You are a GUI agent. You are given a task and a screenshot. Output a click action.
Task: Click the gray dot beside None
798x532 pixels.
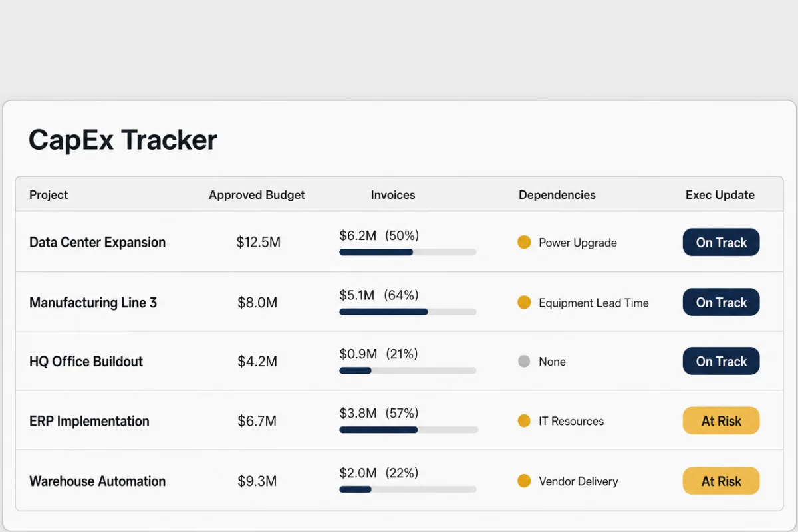point(524,362)
